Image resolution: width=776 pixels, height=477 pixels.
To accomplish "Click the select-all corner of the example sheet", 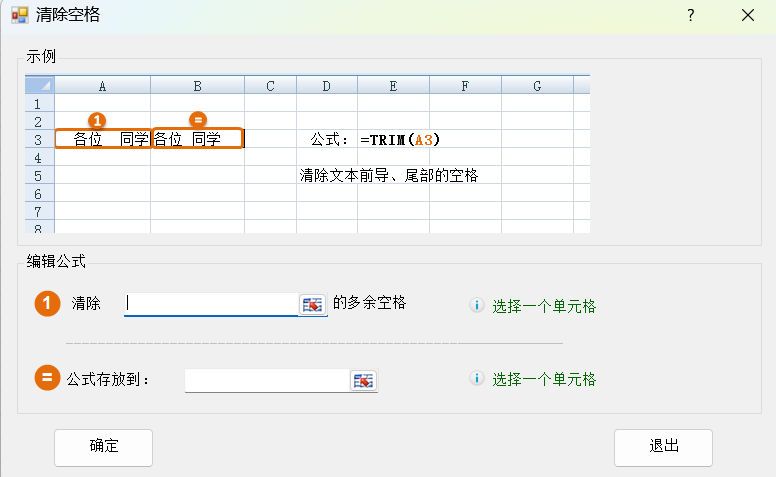I will pos(40,86).
